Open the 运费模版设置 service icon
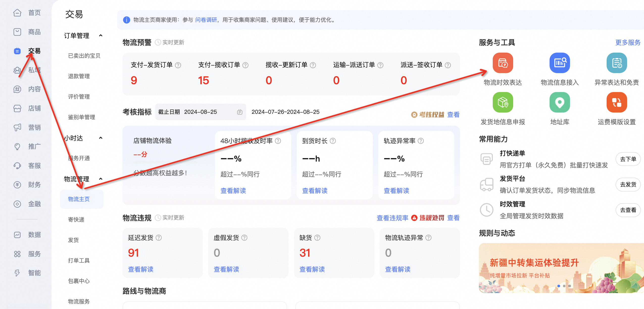 click(x=616, y=102)
